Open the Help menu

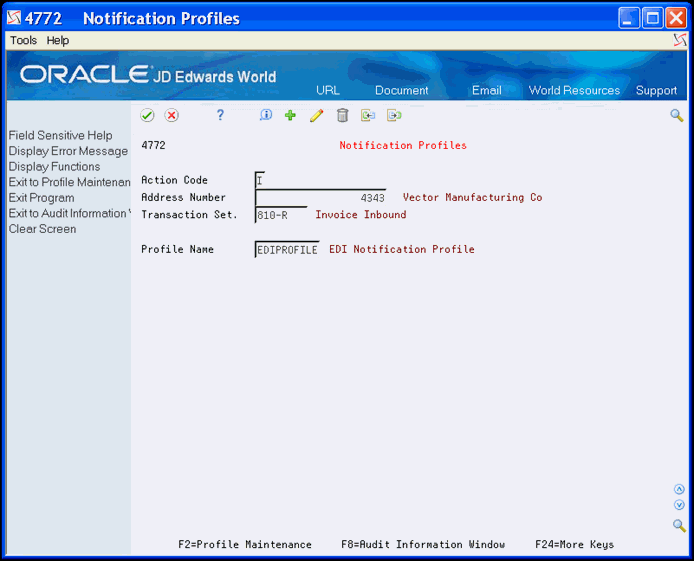pos(58,40)
